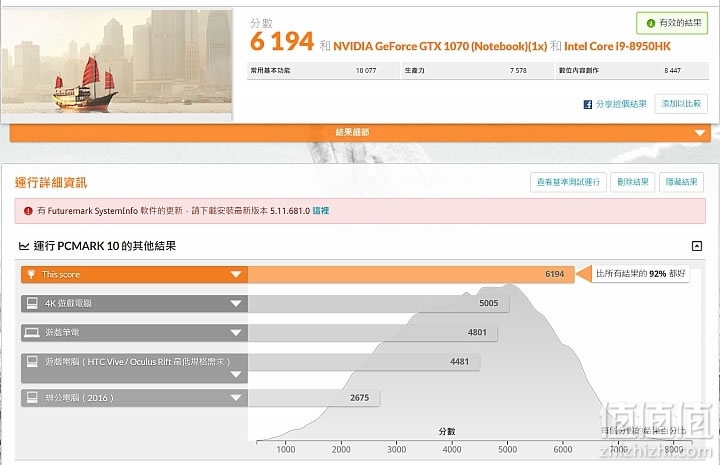720x465 pixels.
Task: Click the result details arrow icon
Action: (699, 133)
